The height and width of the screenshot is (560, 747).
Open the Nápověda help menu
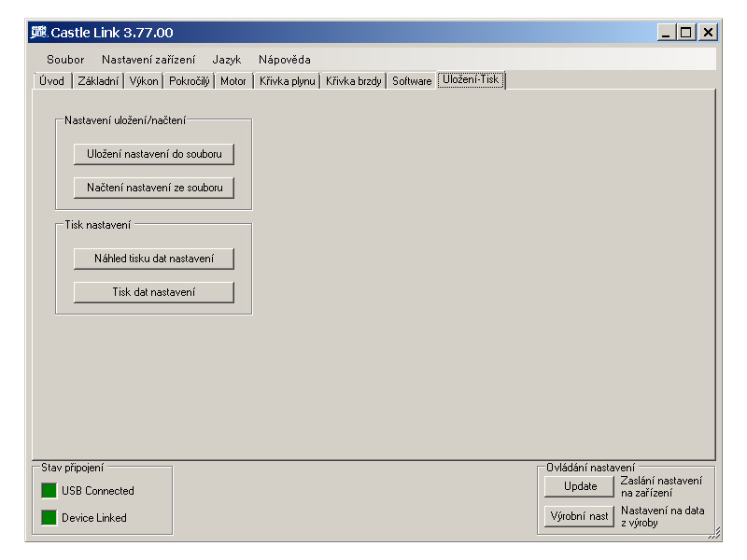285,59
